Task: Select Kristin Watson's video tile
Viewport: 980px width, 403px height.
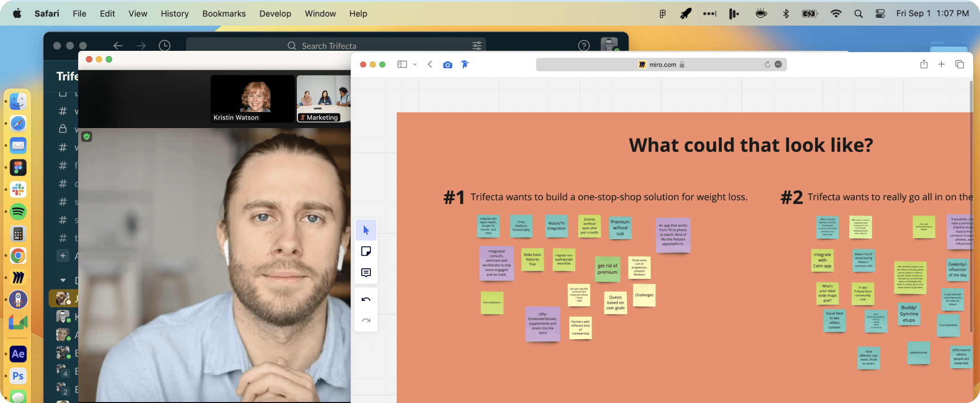Action: (x=253, y=99)
